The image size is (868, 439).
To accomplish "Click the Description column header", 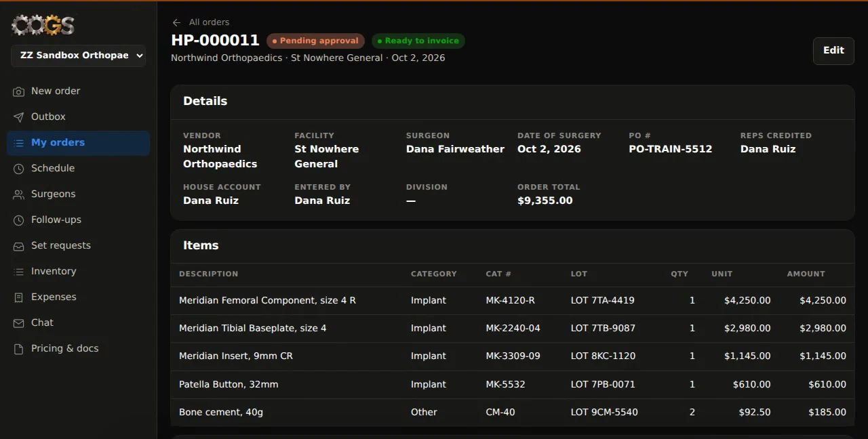I will [209, 274].
